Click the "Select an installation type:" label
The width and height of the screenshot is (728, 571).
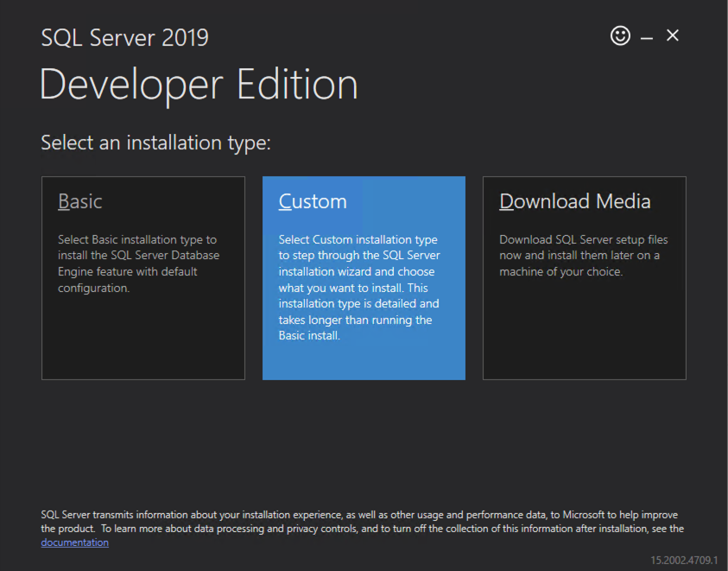pyautogui.click(x=155, y=143)
